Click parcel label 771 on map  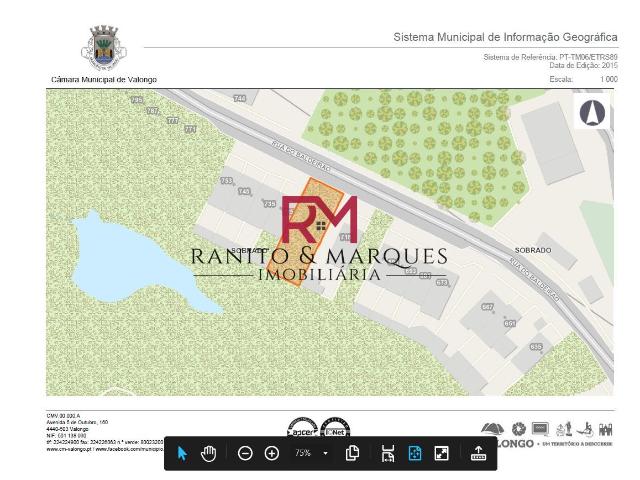(190, 129)
